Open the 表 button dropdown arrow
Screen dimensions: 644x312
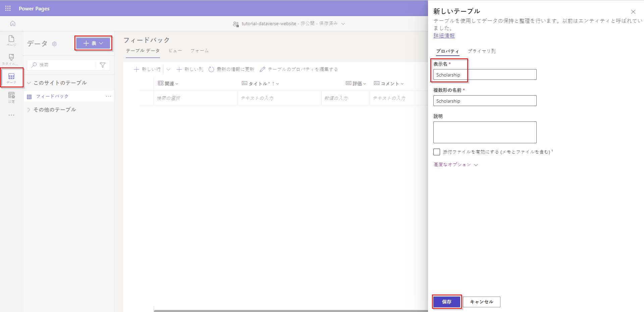(101, 43)
